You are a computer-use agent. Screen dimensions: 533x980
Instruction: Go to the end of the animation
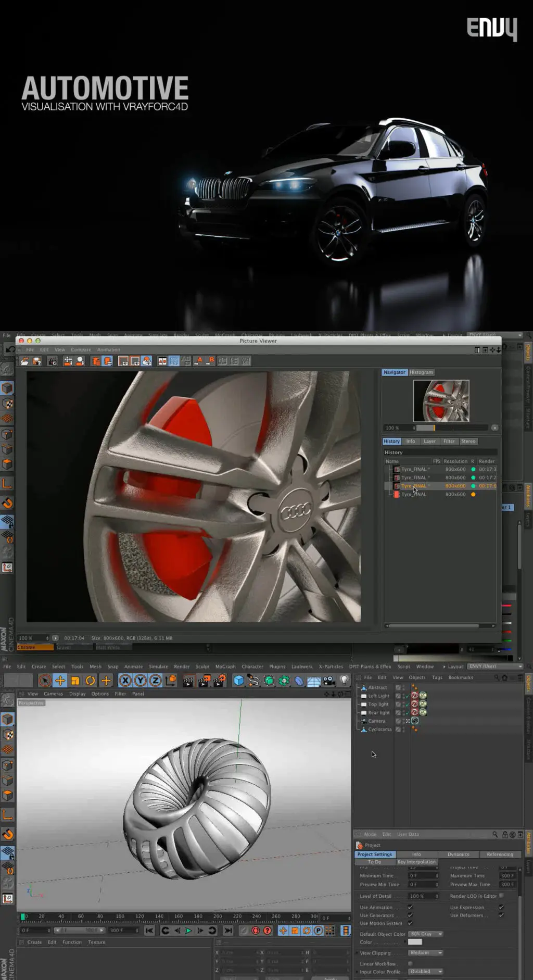pyautogui.click(x=228, y=931)
